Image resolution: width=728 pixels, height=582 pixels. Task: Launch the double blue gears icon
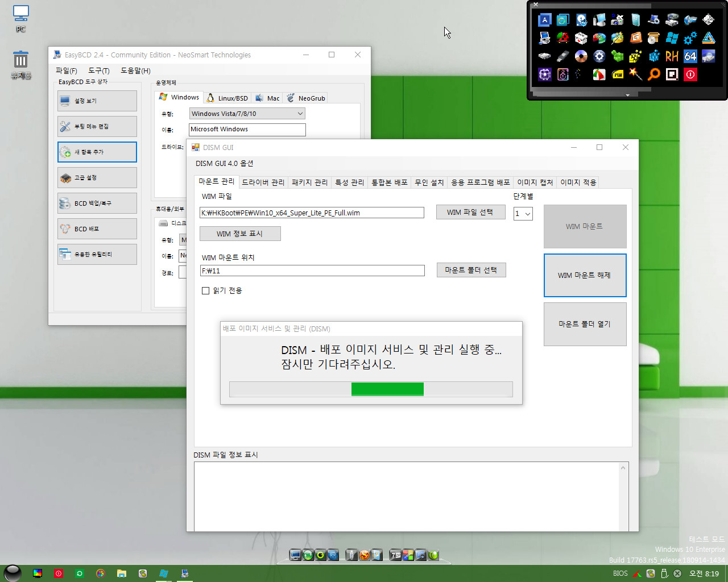click(x=690, y=38)
